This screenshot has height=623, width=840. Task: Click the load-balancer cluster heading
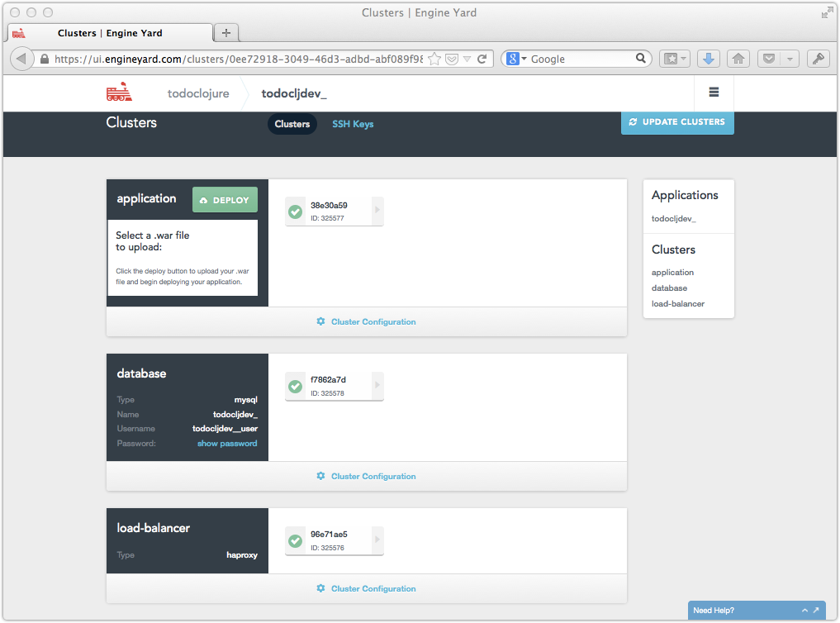pyautogui.click(x=153, y=528)
